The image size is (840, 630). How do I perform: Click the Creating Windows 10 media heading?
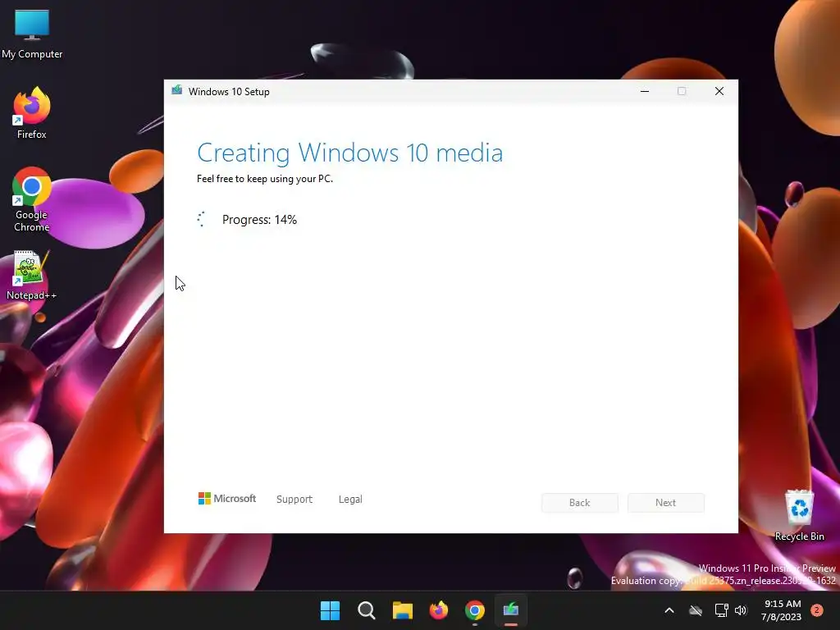(349, 153)
